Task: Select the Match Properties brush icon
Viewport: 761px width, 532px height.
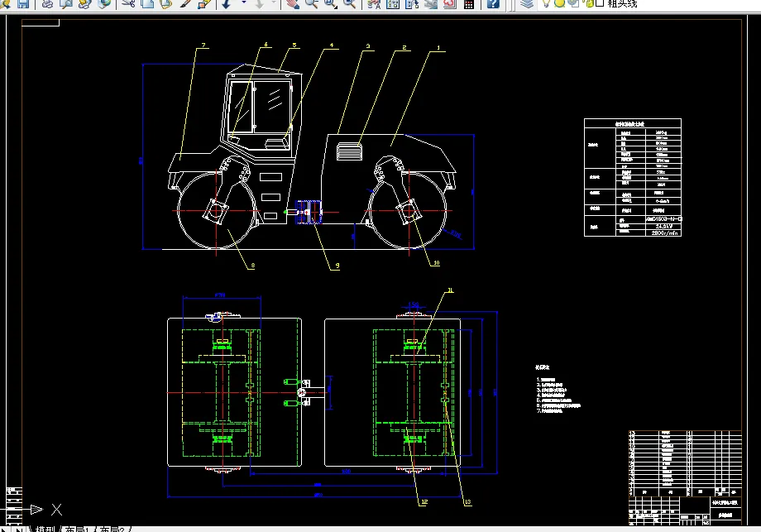Action: [185, 4]
